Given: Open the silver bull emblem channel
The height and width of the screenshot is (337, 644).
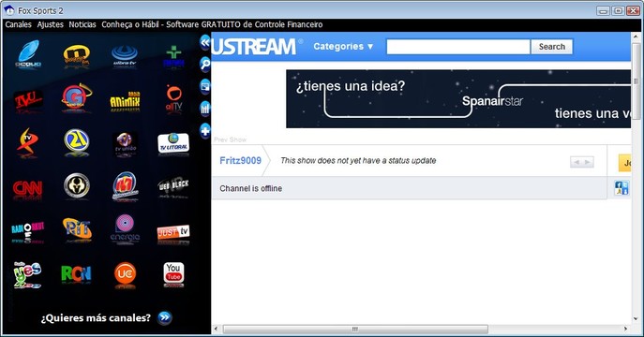Looking at the screenshot, I should click(x=77, y=185).
